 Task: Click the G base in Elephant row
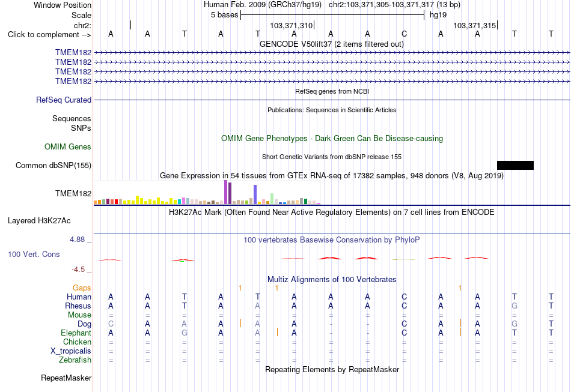[185, 333]
